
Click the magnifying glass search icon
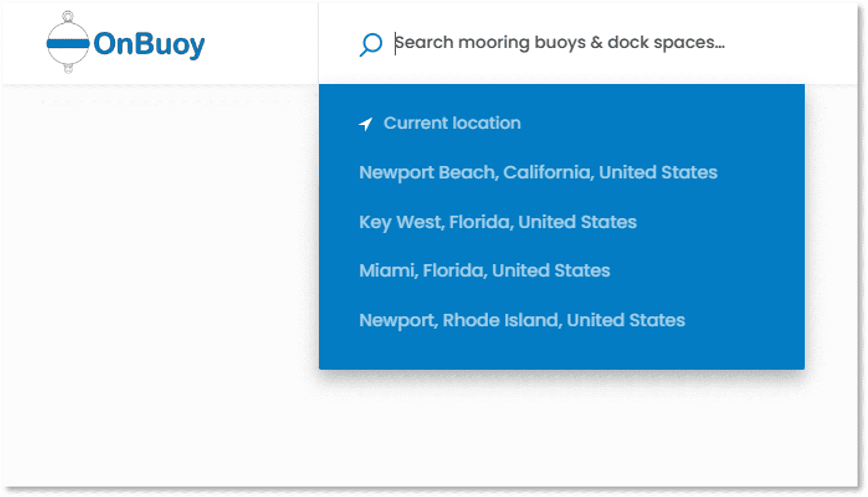pos(371,44)
